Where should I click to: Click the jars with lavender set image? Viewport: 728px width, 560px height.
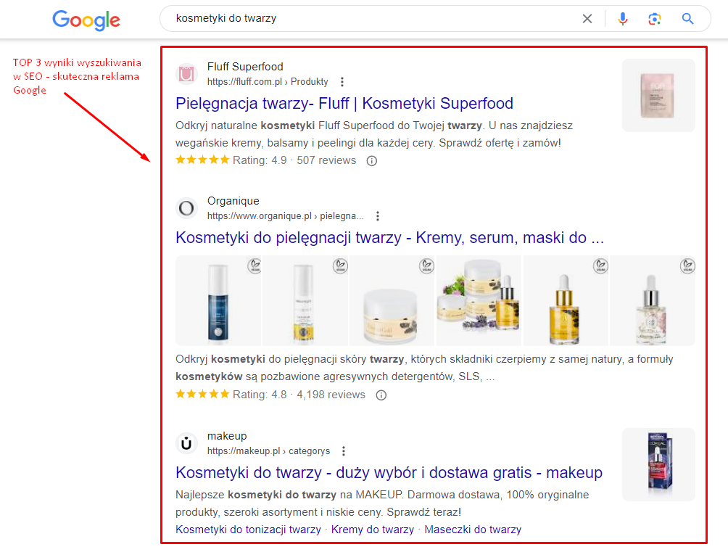(x=479, y=300)
